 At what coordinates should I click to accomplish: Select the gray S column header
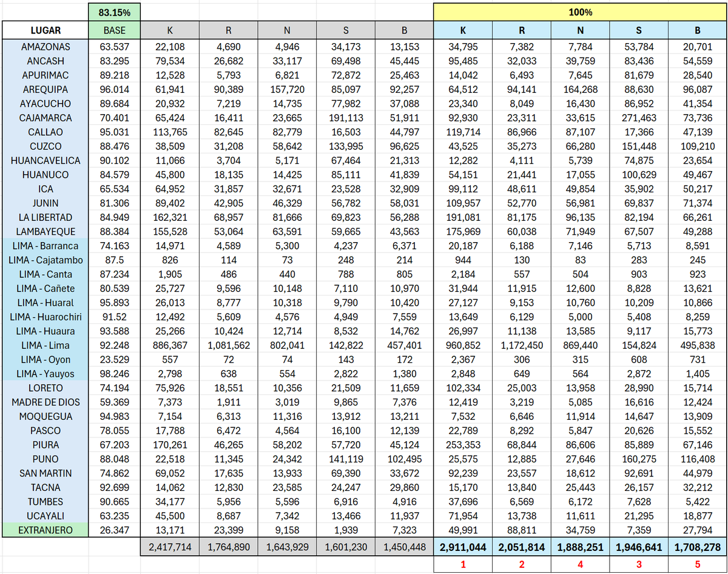pos(346,30)
